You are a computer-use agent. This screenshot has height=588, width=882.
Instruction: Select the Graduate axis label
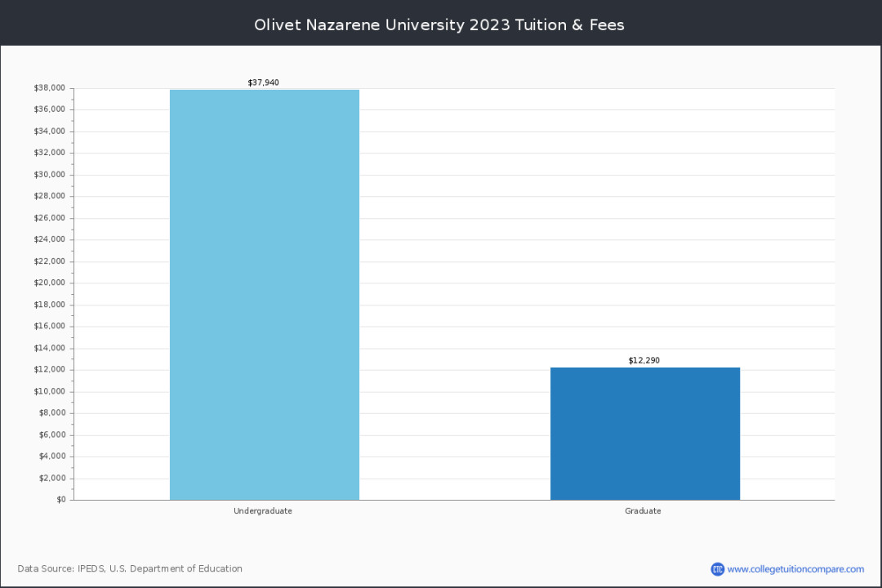(x=643, y=510)
